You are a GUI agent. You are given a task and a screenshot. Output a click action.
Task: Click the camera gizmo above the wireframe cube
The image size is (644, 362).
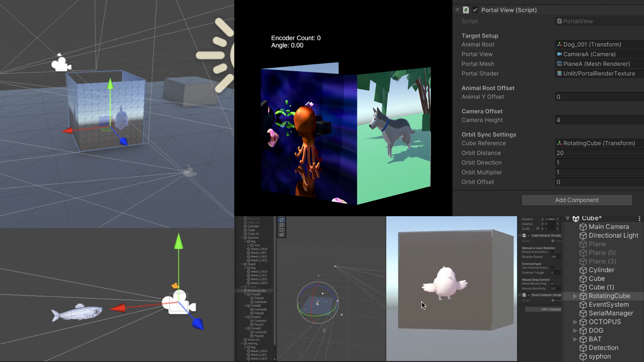point(61,63)
